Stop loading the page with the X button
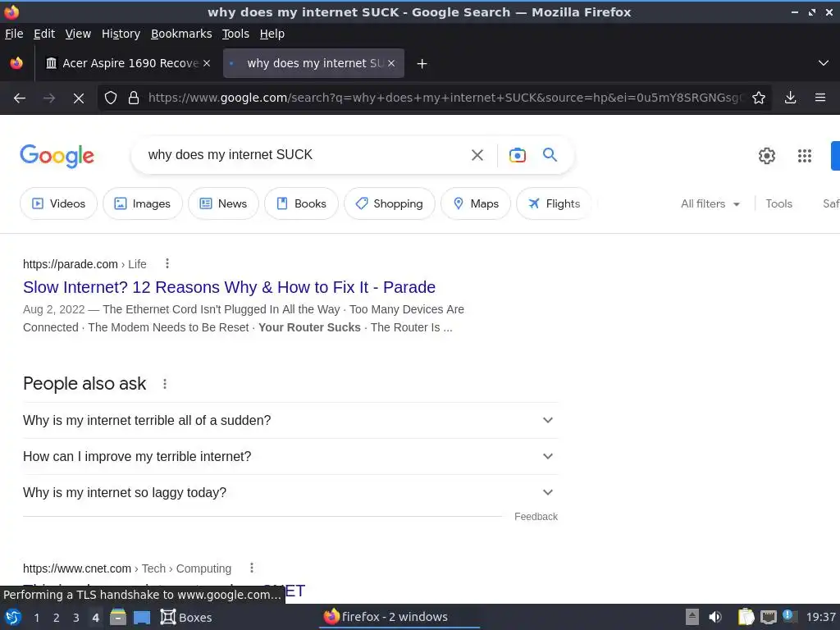This screenshot has width=840, height=630. tap(78, 98)
